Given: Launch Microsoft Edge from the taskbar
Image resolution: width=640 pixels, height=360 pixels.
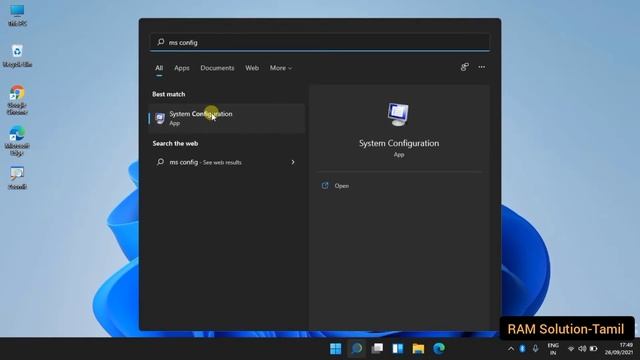Looking at the screenshot, I should pos(439,349).
